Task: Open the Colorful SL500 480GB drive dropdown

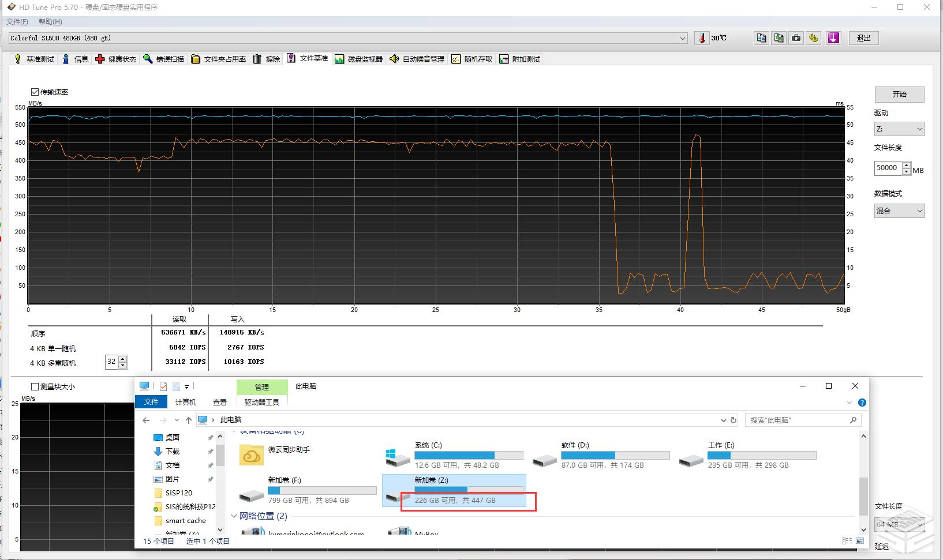Action: [x=683, y=38]
